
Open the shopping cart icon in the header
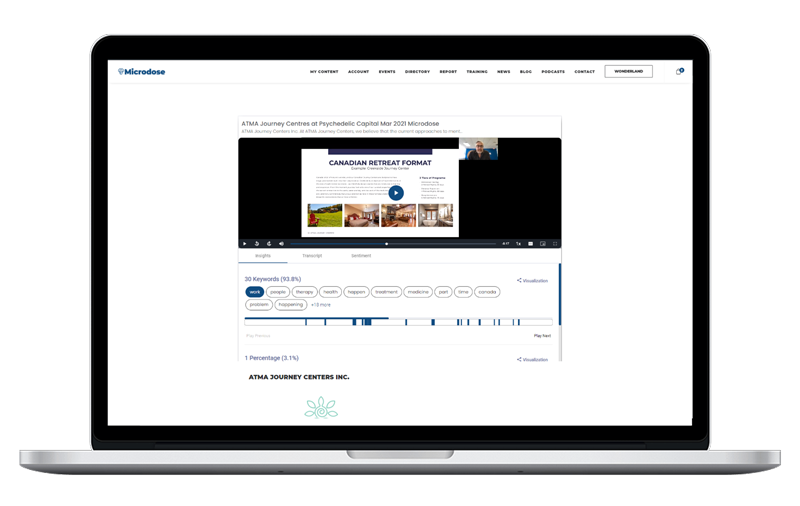point(679,72)
